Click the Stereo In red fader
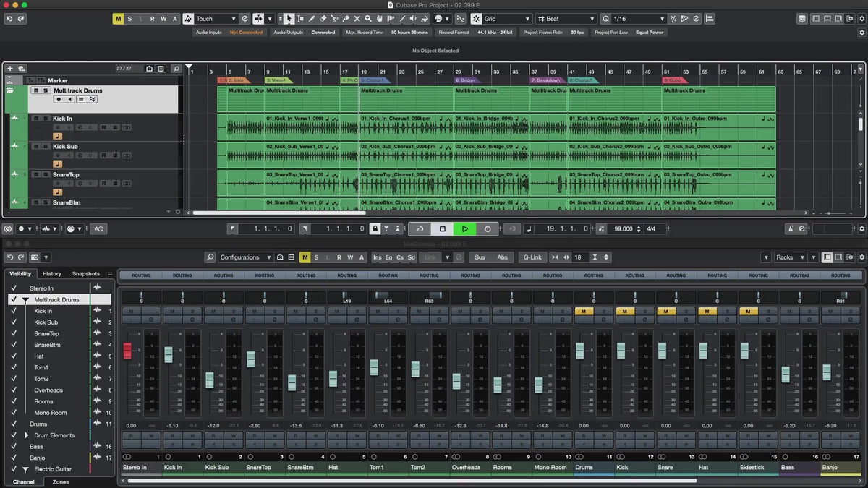This screenshot has height=488, width=868. [128, 351]
